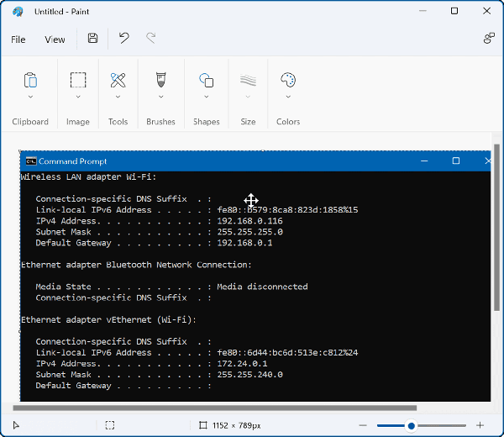Undo the last action
Viewport: 504px width, 437px height.
(x=123, y=38)
